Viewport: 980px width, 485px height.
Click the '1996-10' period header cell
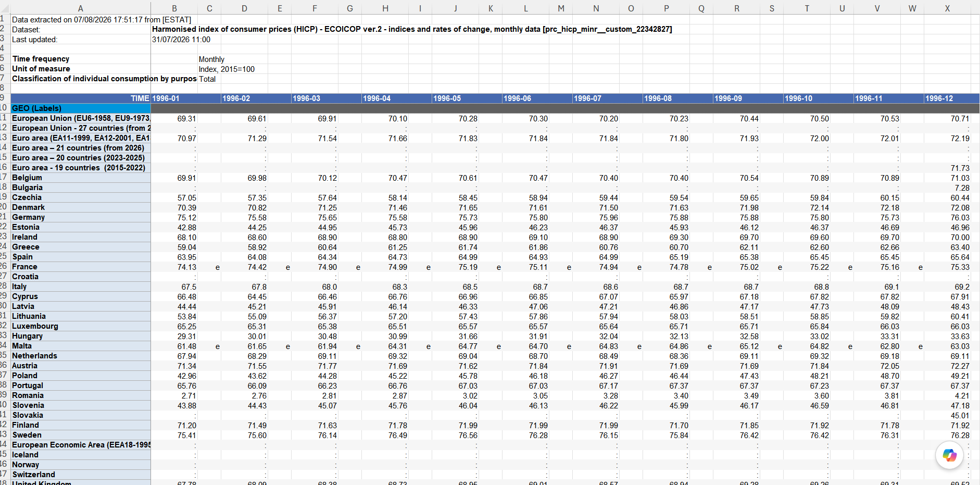click(807, 98)
